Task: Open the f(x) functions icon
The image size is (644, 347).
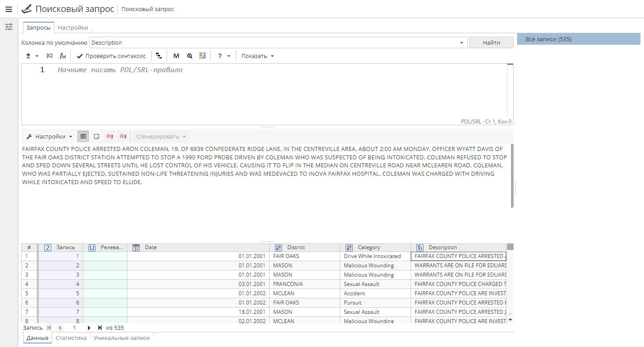Action: [x=63, y=56]
